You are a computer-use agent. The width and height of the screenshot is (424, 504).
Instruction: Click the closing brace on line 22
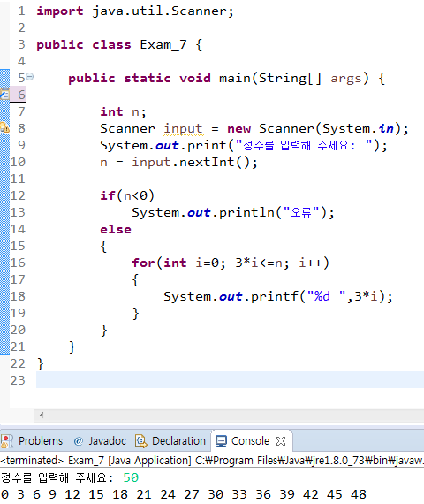[x=40, y=364]
